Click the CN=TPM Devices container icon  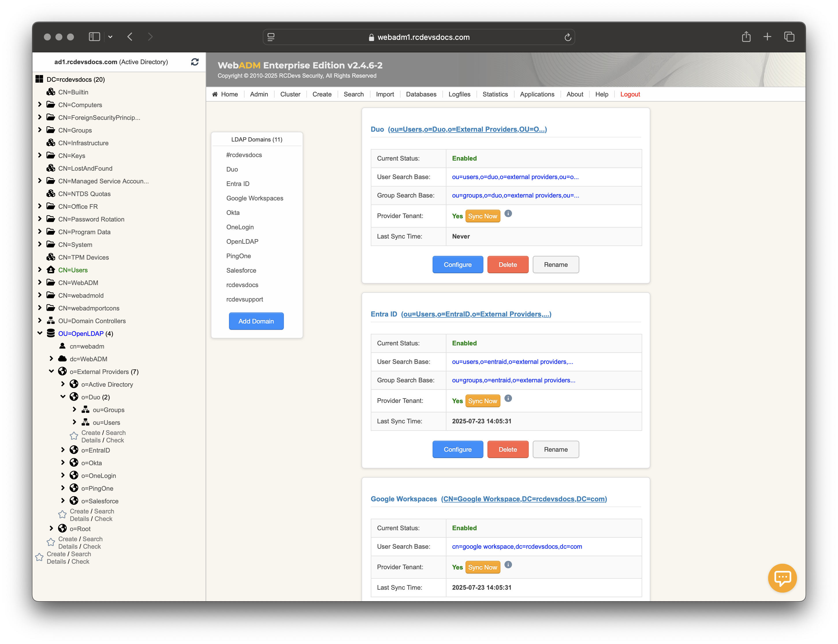pyautogui.click(x=51, y=257)
